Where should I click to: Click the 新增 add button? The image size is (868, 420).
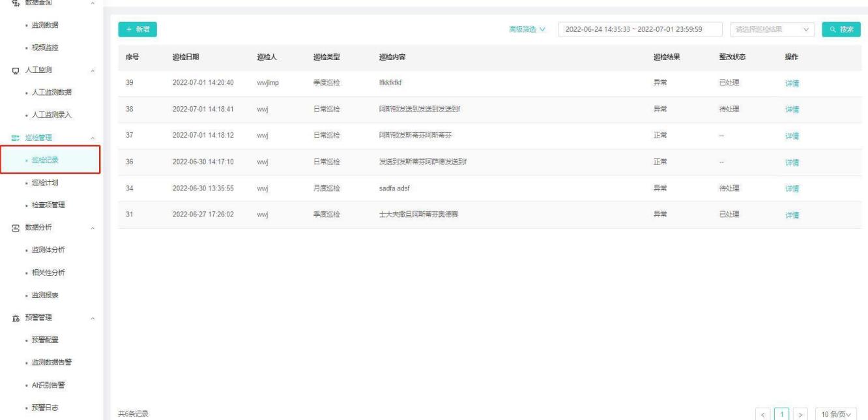tap(137, 29)
